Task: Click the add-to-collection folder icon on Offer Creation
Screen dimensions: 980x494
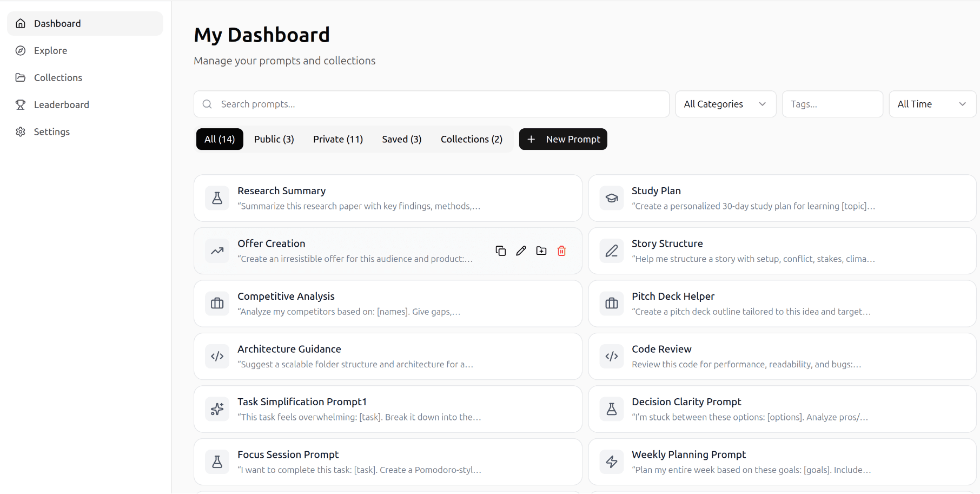Action: point(541,251)
